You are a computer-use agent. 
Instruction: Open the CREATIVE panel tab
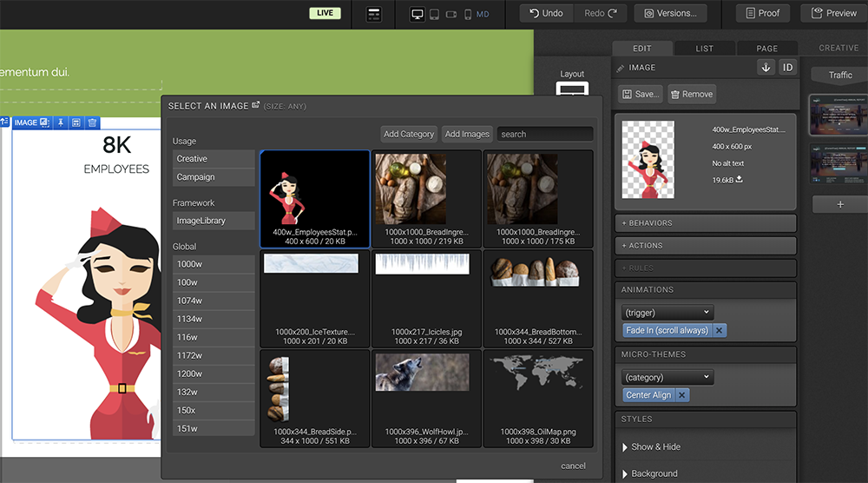(x=838, y=48)
